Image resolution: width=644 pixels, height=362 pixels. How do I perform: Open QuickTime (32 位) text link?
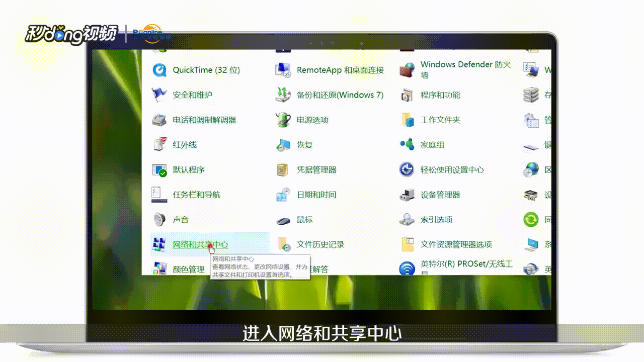pos(206,70)
